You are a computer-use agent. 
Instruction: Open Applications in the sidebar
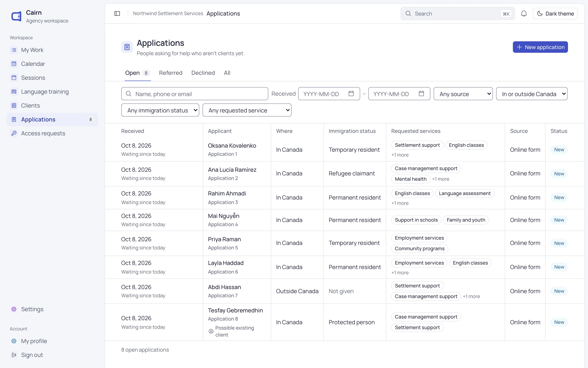coord(52,120)
